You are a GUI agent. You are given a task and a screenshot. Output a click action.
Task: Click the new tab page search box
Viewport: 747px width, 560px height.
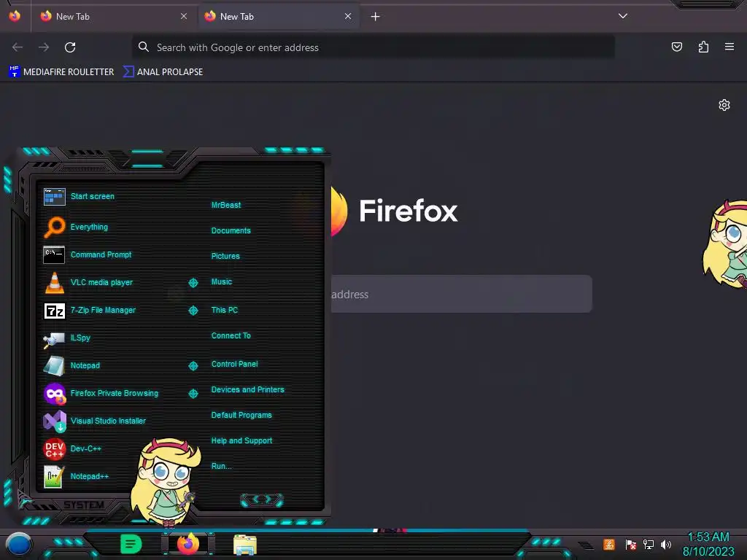(x=461, y=294)
